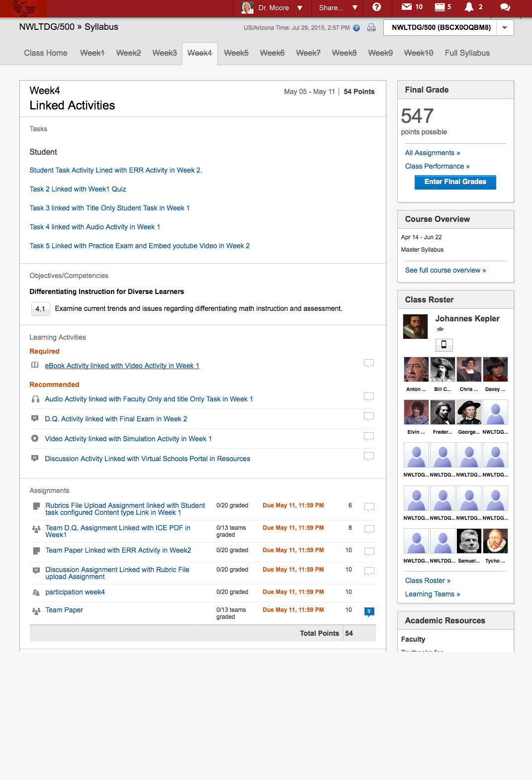The image size is (532, 780).
Task: Click the printer icon next to the time
Action: tap(371, 28)
